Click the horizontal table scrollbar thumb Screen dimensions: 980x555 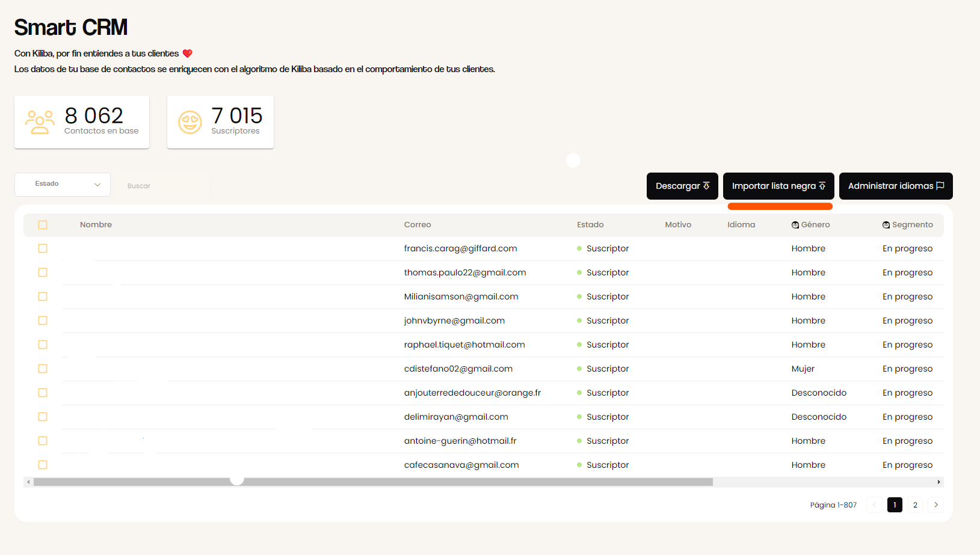click(x=373, y=482)
